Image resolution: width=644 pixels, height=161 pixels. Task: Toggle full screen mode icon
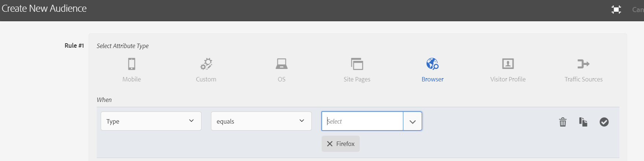click(616, 10)
